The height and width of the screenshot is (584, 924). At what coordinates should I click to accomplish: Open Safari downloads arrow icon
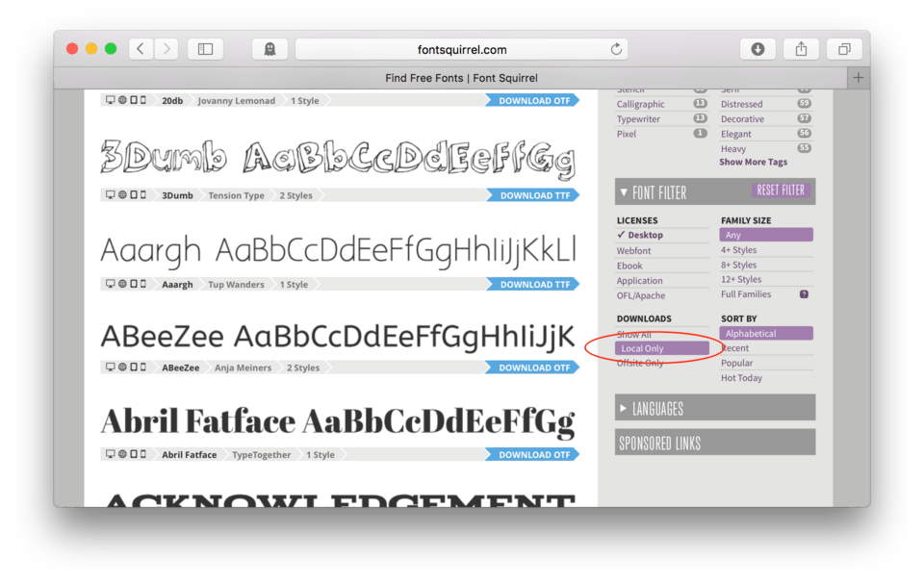[757, 49]
